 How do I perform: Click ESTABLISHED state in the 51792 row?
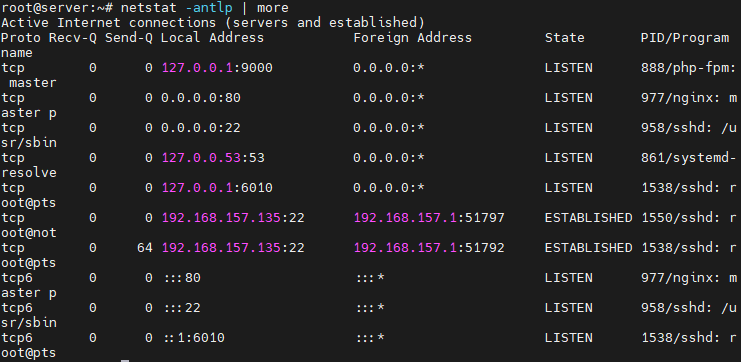click(x=588, y=248)
